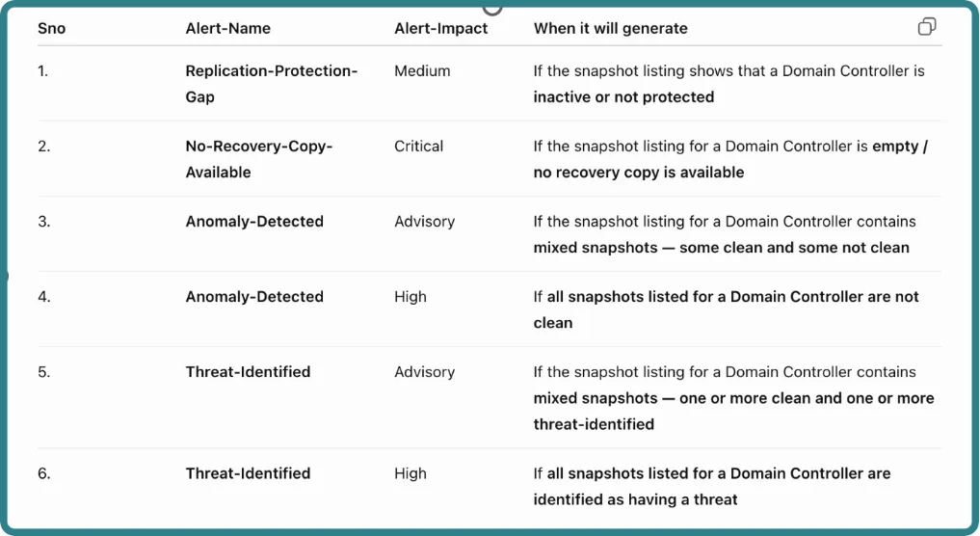
Task: Select the No-Recovery-Copy-Available alert name
Action: [x=259, y=159]
